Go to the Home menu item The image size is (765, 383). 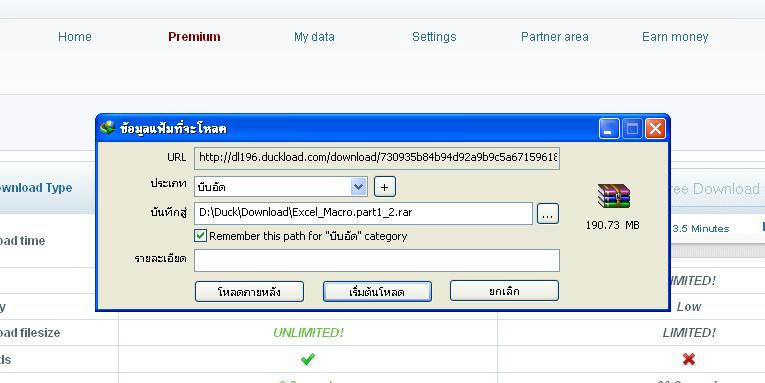[x=75, y=37]
